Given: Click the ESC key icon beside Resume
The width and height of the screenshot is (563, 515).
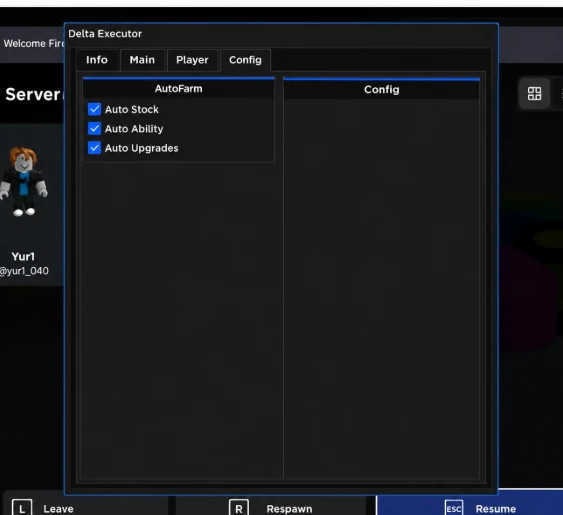Looking at the screenshot, I should click(x=454, y=508).
